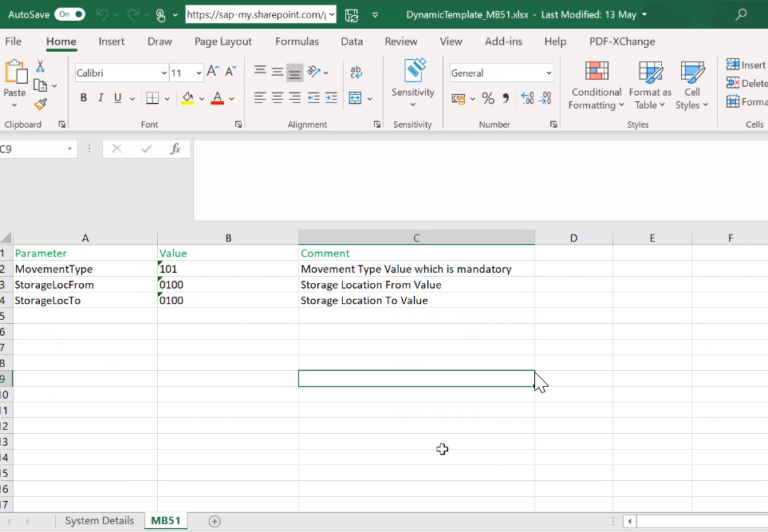Toggle Bottom Align
The image size is (768, 532).
[x=294, y=73]
